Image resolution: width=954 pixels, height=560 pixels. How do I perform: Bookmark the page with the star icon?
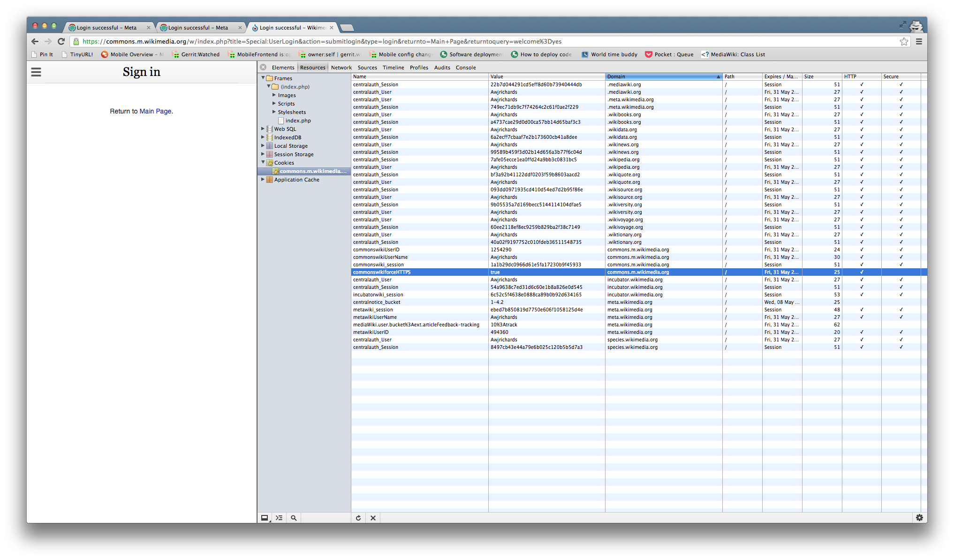(x=904, y=42)
